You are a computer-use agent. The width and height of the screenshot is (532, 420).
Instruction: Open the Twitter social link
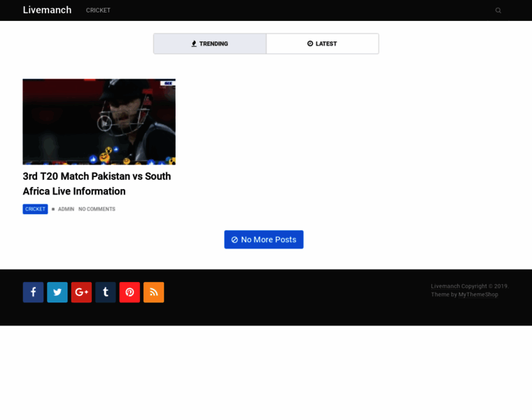(x=57, y=292)
